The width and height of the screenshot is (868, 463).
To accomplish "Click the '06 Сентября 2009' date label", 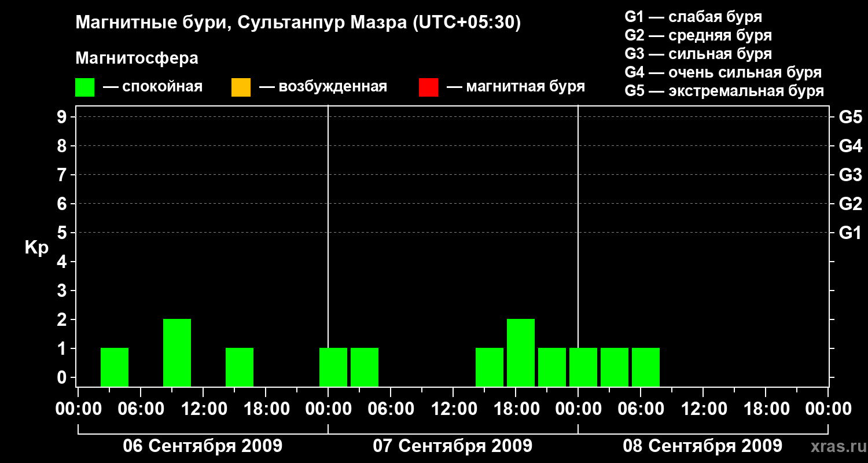I will point(203,446).
